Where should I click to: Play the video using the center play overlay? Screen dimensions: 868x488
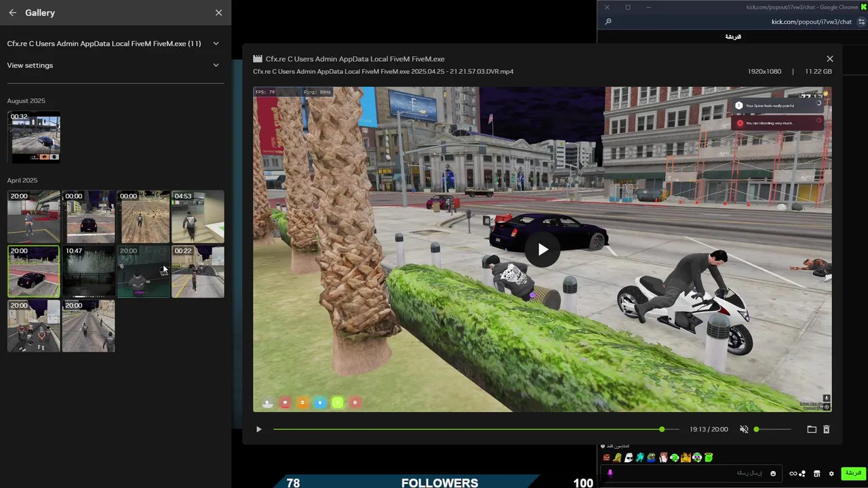click(x=542, y=249)
